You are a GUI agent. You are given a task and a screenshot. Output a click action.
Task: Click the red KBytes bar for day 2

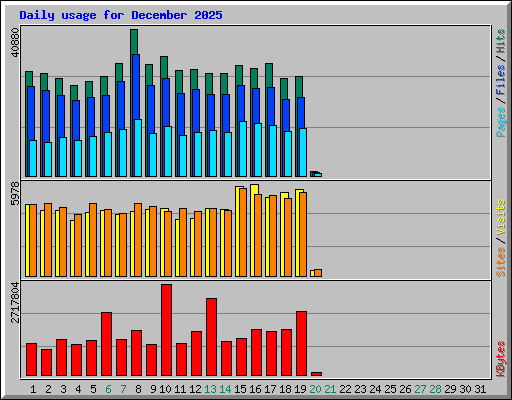click(46, 362)
